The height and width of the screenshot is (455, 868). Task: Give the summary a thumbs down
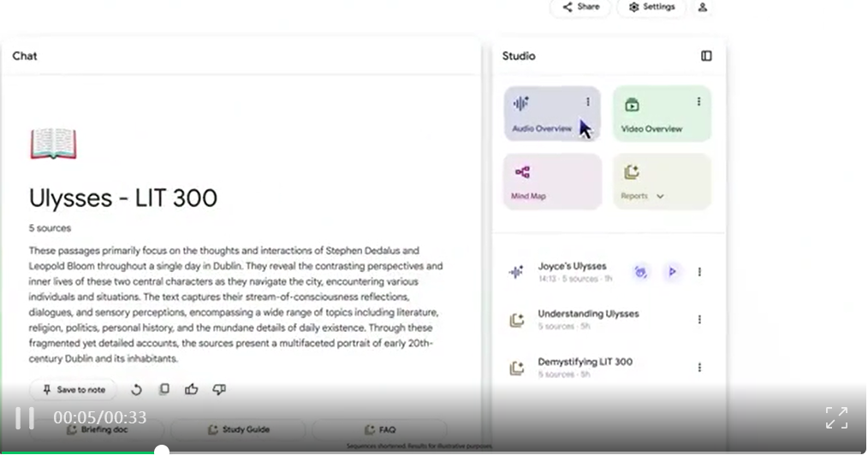point(219,389)
